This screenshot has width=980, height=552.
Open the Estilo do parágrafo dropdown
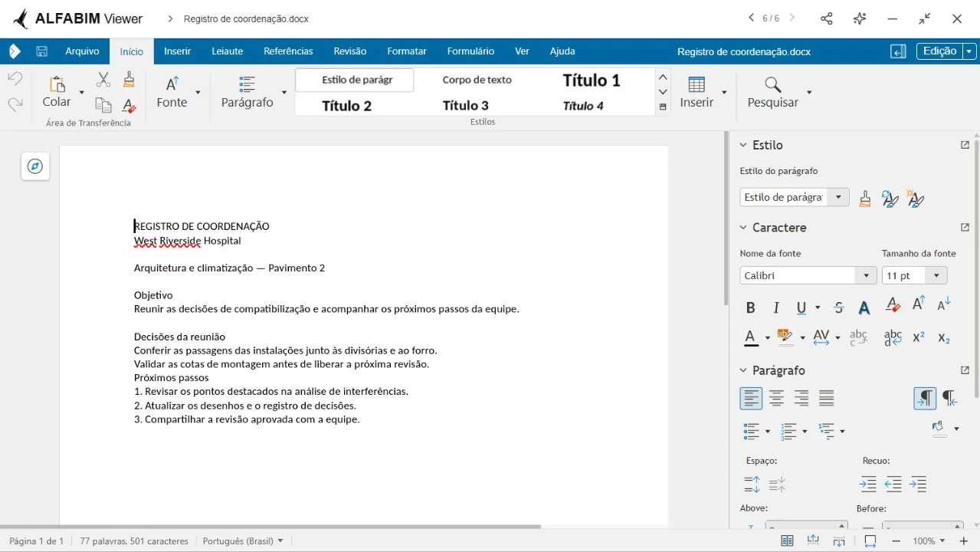[838, 197]
